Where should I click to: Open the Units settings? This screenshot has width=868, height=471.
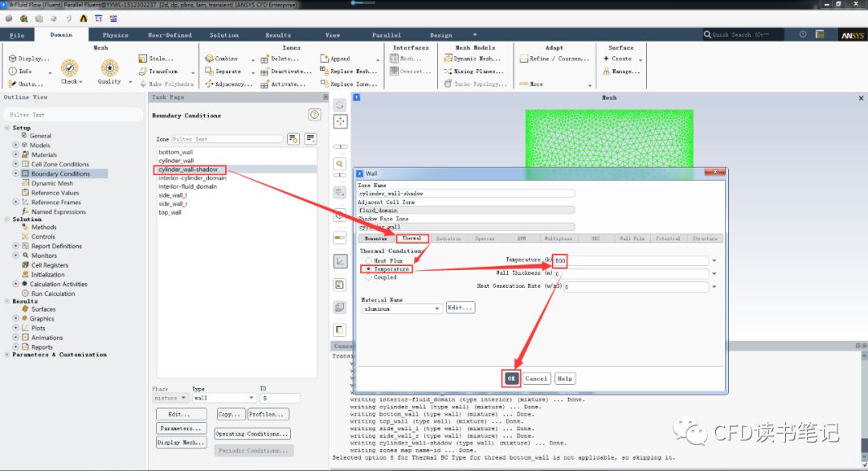click(x=26, y=84)
